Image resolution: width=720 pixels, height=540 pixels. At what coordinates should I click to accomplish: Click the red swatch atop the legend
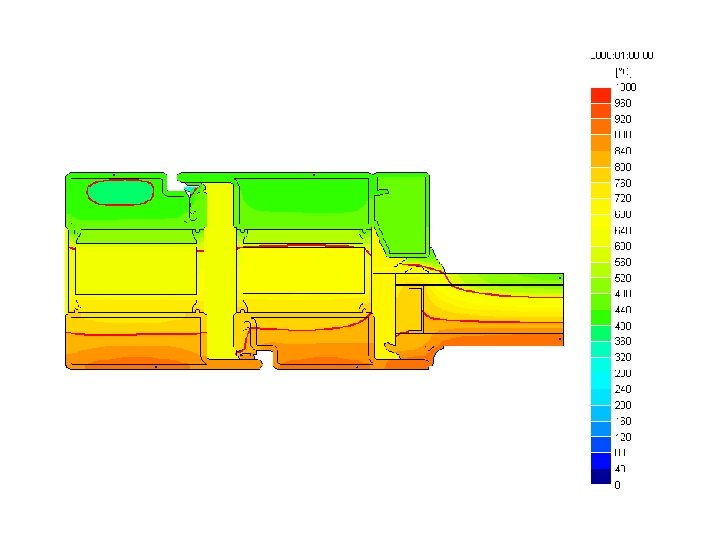point(601,96)
